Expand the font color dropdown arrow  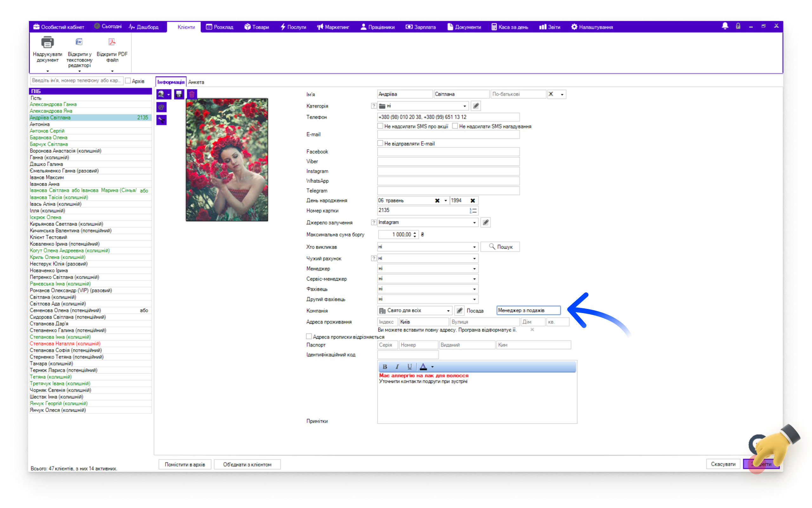coord(433,367)
